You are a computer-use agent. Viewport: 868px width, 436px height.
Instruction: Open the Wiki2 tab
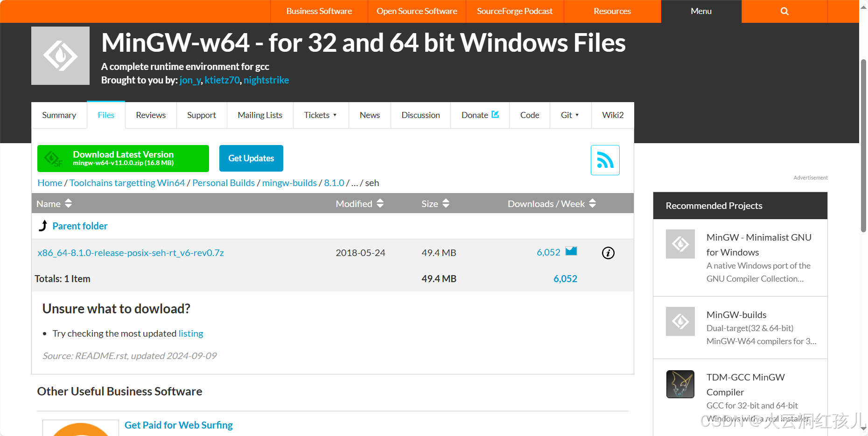click(613, 115)
